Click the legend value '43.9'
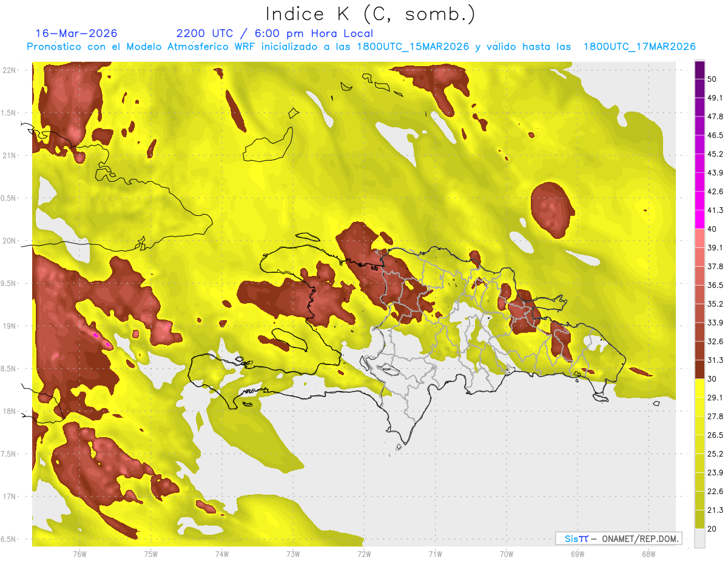 click(715, 173)
